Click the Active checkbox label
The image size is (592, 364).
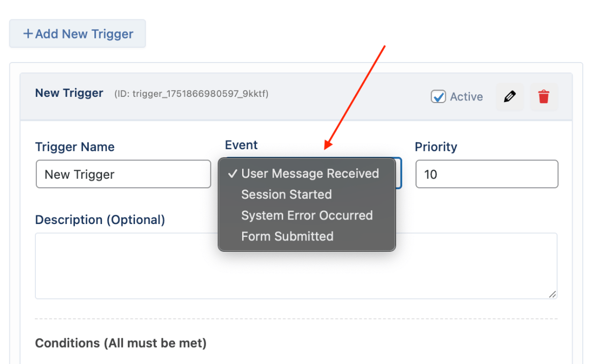(466, 96)
